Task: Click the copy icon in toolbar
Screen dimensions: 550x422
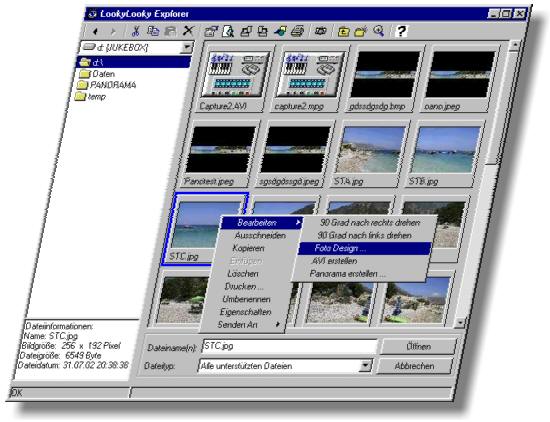Action: 153,31
